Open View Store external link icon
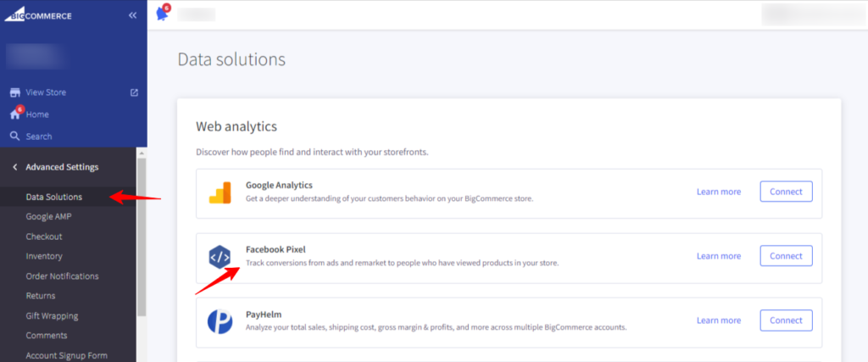Screen dimensions: 868x362 point(134,92)
